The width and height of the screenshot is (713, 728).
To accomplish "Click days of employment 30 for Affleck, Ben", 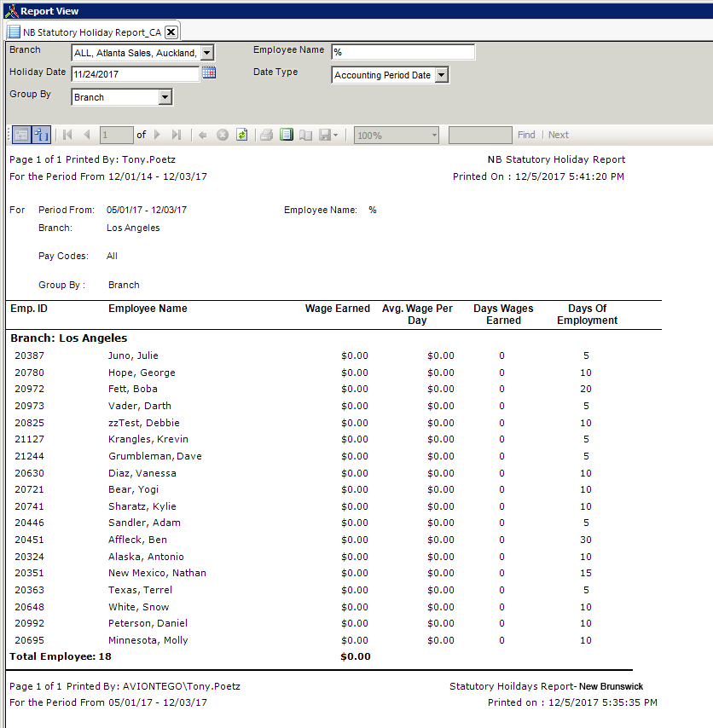I will pos(586,540).
